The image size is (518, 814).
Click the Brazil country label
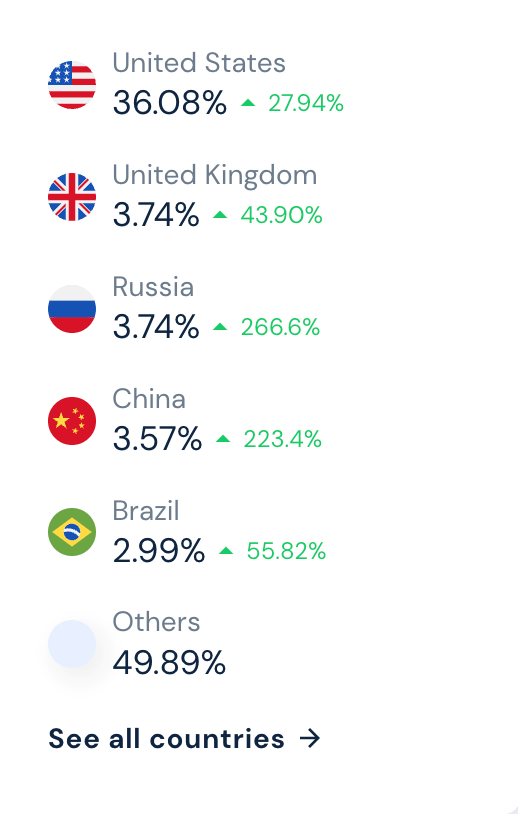(x=146, y=510)
